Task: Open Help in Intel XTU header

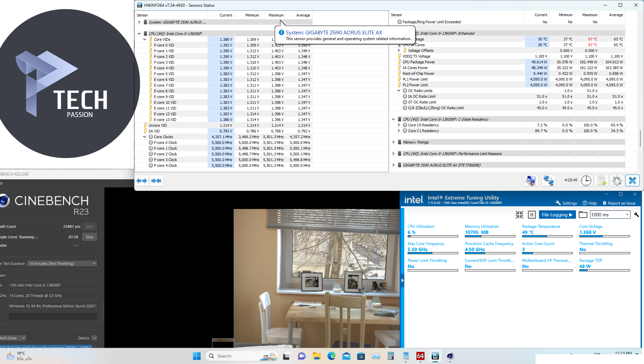Action: pyautogui.click(x=589, y=203)
